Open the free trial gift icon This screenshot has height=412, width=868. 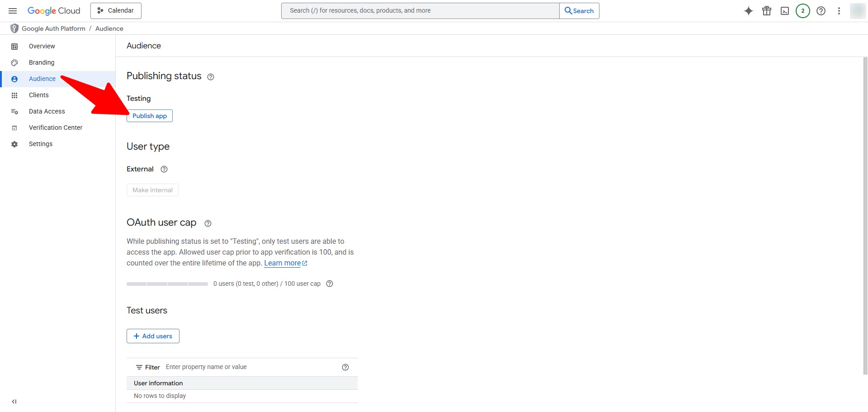767,11
